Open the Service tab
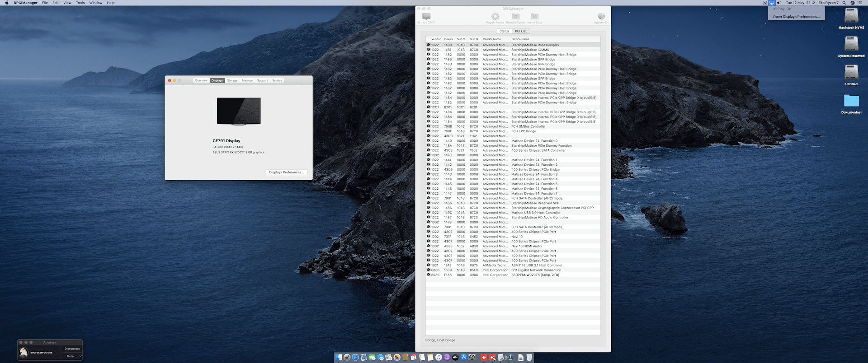Screen dimensions: 868x363 click(277, 80)
